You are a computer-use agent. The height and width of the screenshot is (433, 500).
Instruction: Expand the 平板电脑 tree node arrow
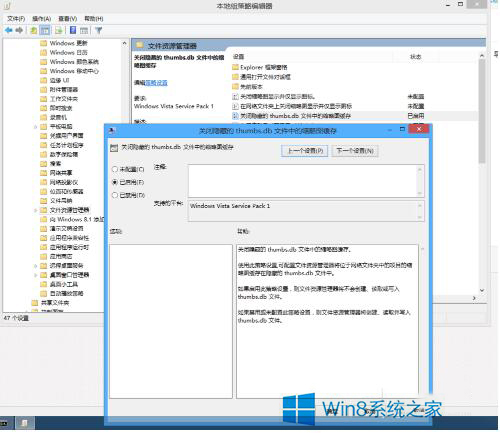coord(36,127)
